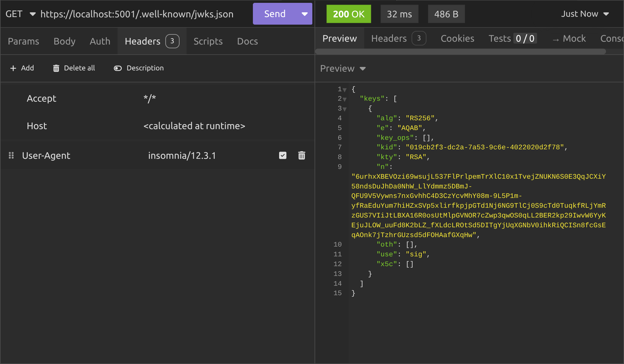This screenshot has height=364, width=624.
Task: Open the Preview mode dropdown
Action: click(363, 69)
